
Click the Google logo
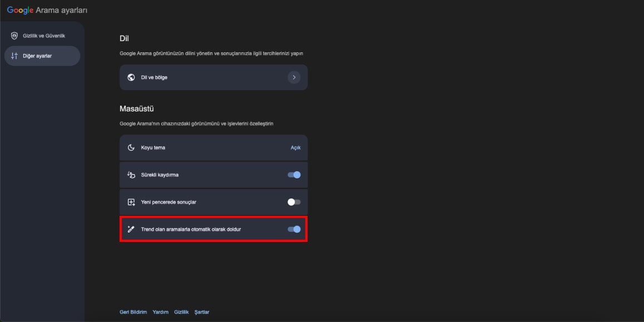(x=20, y=10)
